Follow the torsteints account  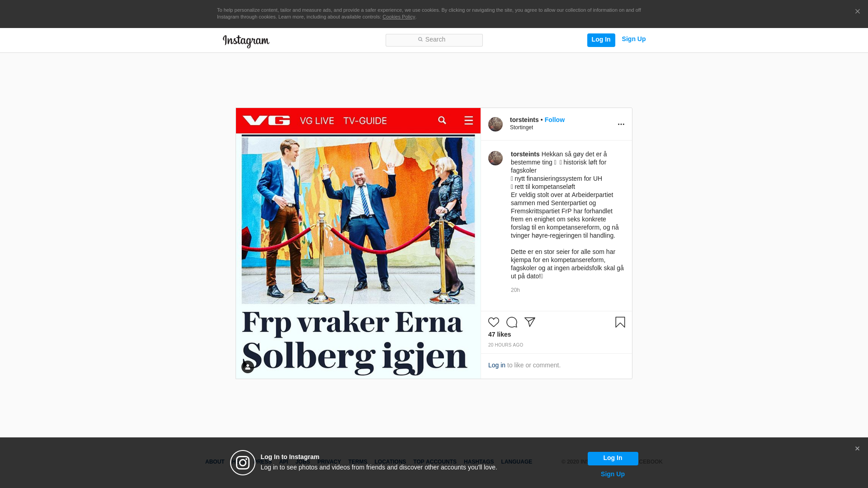(x=554, y=120)
